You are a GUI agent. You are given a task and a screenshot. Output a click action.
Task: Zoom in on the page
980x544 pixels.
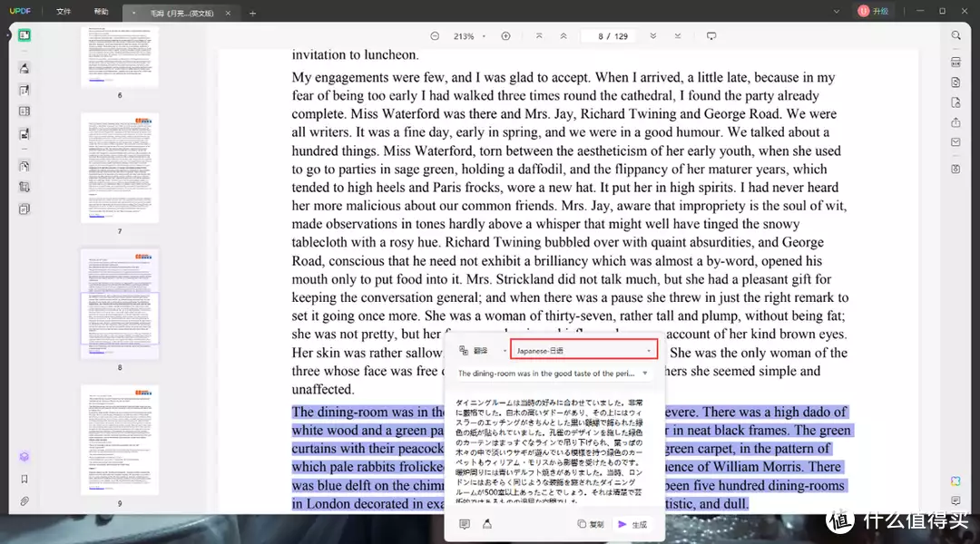[505, 36]
